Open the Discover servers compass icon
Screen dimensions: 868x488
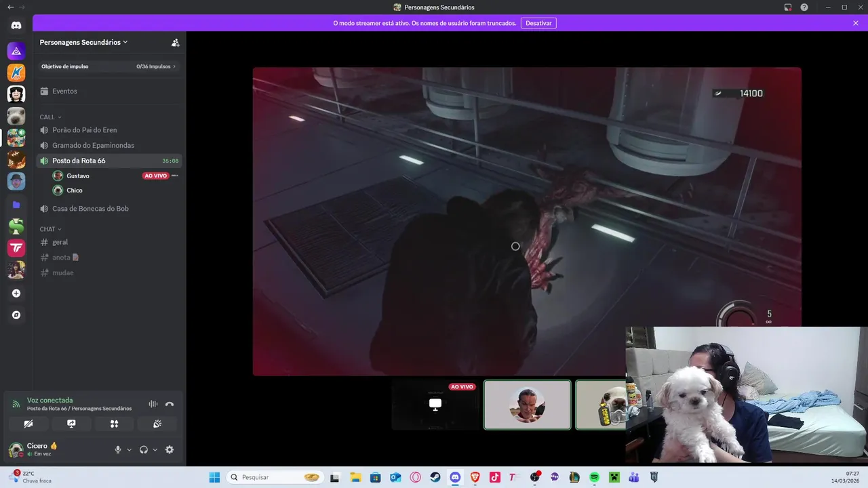[16, 315]
